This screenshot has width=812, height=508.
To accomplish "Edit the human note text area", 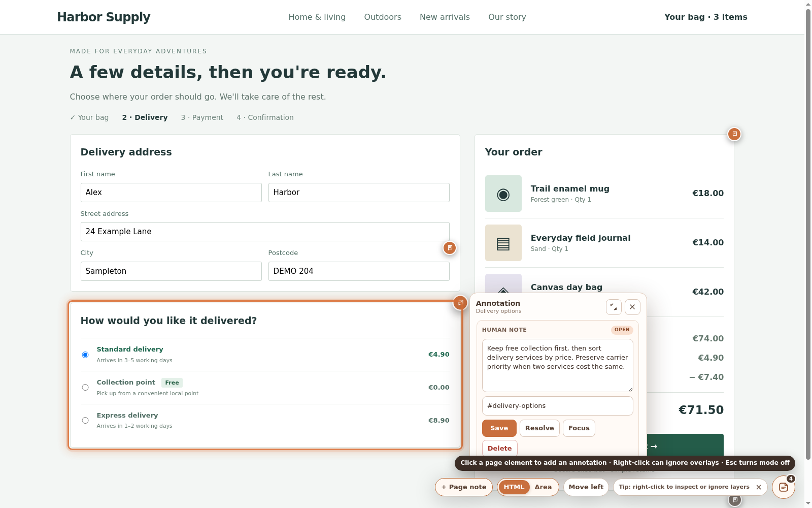I will click(558, 365).
